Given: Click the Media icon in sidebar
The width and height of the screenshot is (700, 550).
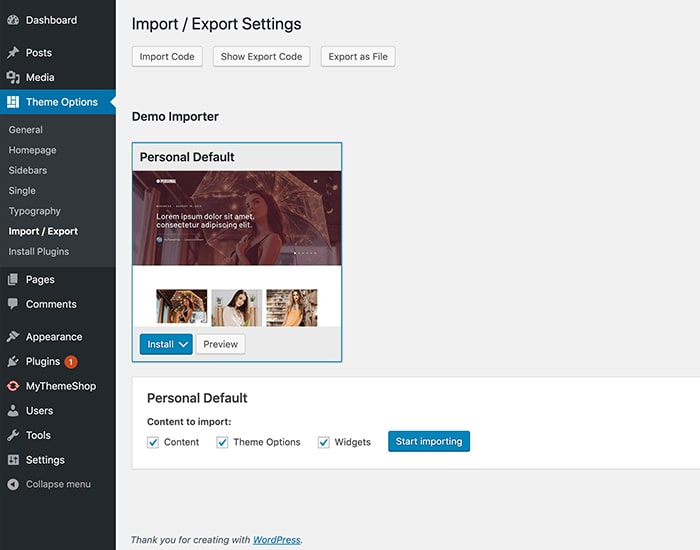Looking at the screenshot, I should [13, 77].
